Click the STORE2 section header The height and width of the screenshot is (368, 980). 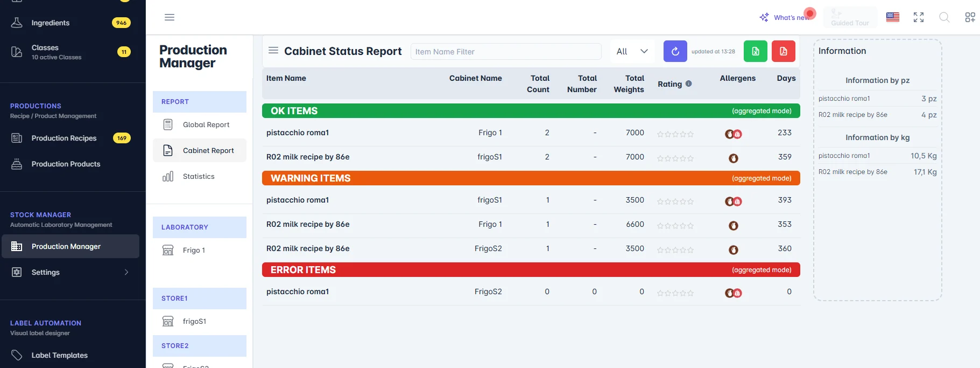(x=200, y=346)
